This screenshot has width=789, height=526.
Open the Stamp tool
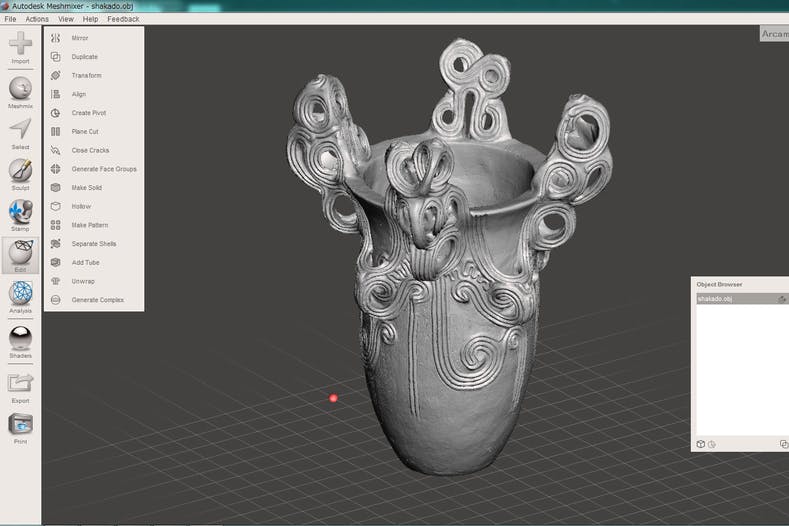[20, 212]
